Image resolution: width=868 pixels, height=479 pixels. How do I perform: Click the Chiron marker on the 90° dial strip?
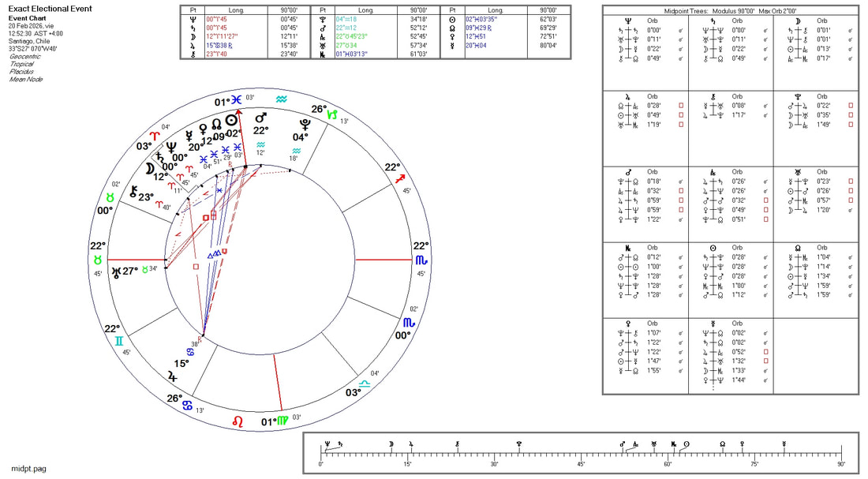(458, 446)
